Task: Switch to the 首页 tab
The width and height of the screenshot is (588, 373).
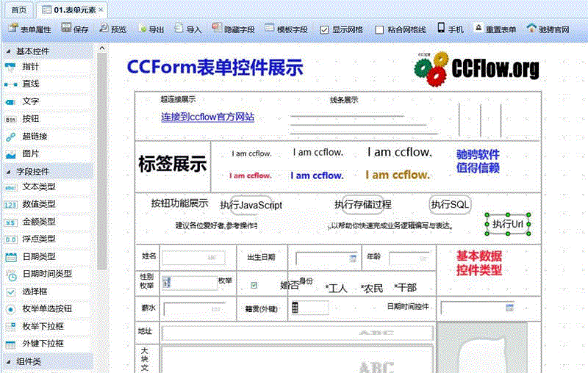Action: (x=19, y=10)
